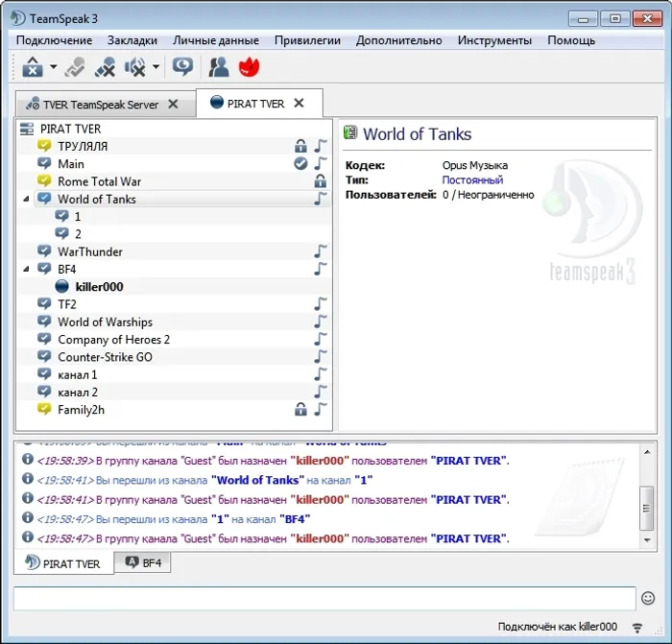Open the Личные данные menu
This screenshot has height=644, width=672.
pyautogui.click(x=216, y=40)
